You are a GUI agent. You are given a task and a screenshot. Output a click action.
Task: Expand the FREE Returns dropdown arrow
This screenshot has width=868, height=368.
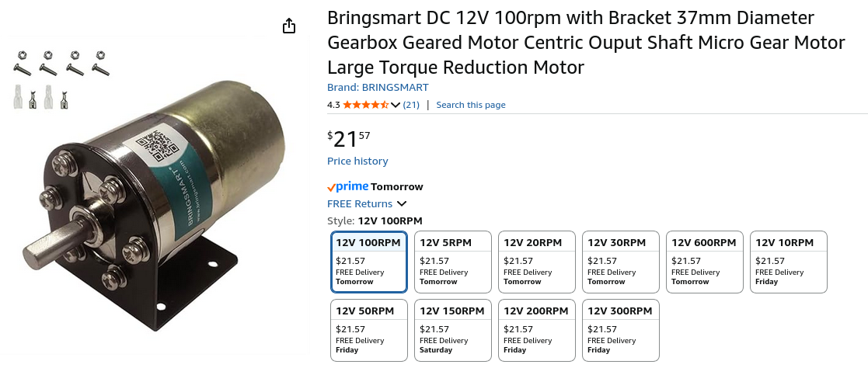point(402,204)
